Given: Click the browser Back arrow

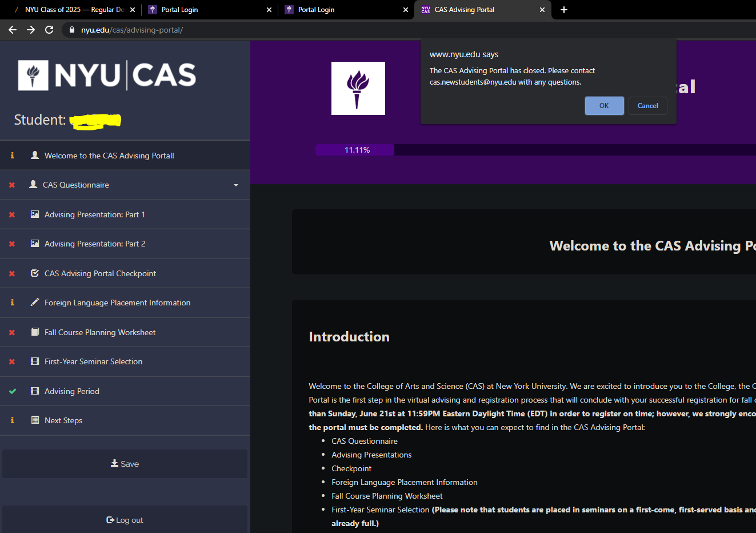Looking at the screenshot, I should 13,30.
